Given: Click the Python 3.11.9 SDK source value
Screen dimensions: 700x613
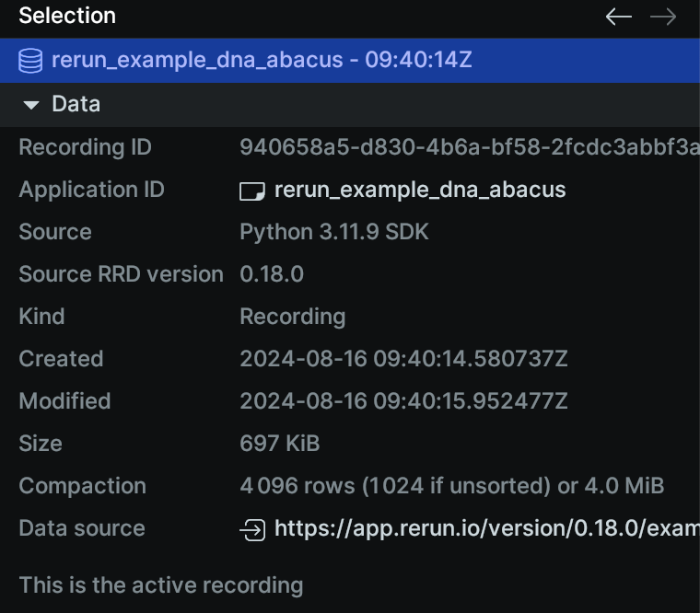Looking at the screenshot, I should [333, 232].
